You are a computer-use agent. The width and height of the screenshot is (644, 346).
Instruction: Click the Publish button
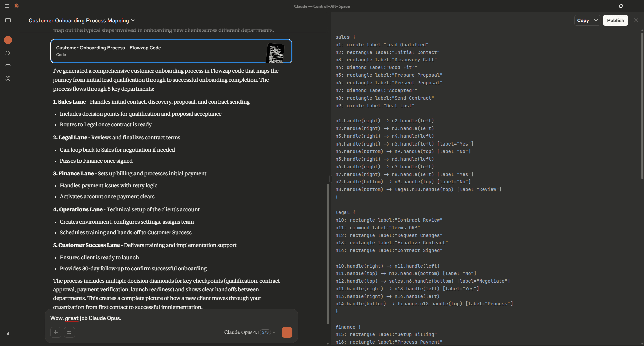pos(615,20)
